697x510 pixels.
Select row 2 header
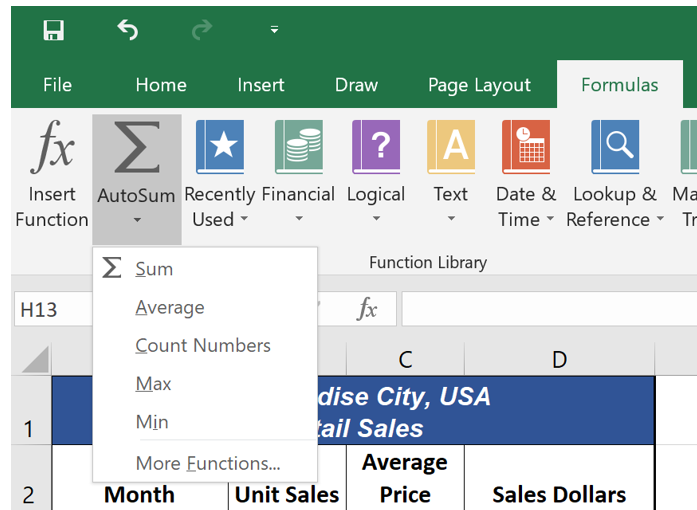point(30,478)
